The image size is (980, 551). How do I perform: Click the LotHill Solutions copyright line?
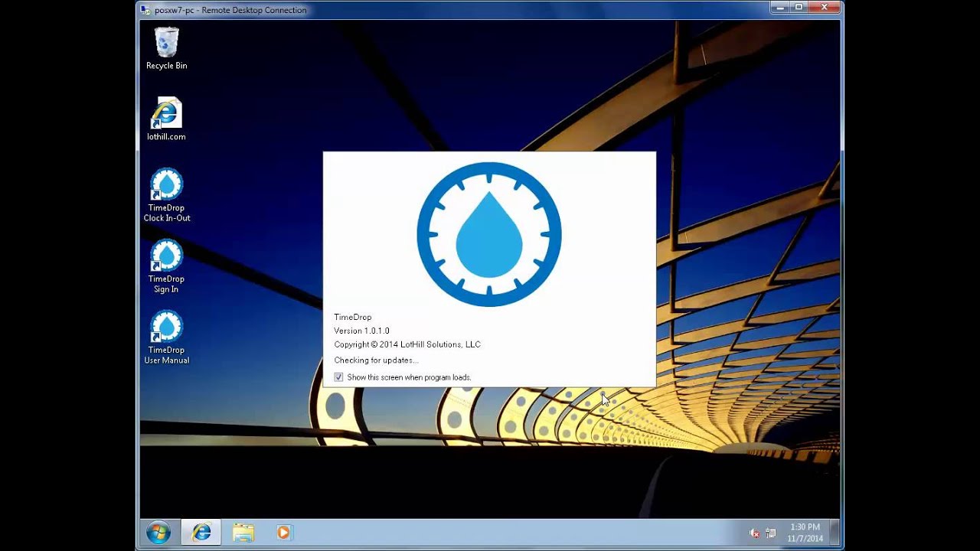point(407,344)
